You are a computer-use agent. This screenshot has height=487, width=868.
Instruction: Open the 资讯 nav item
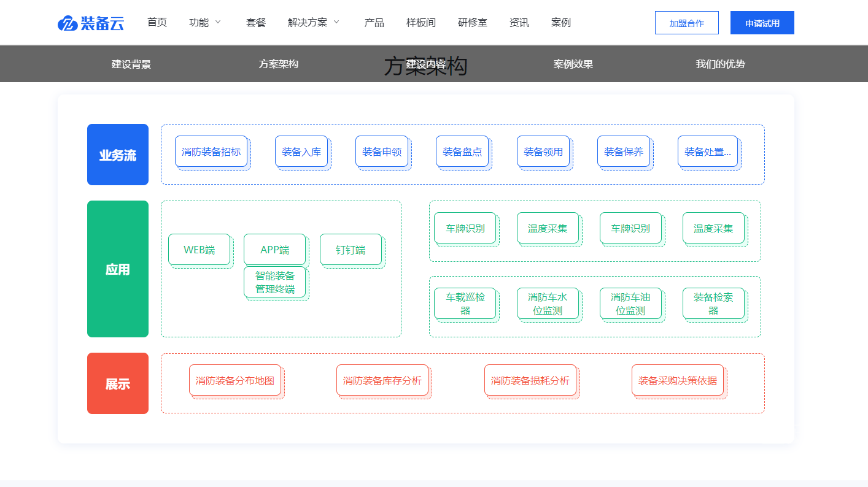pos(519,23)
